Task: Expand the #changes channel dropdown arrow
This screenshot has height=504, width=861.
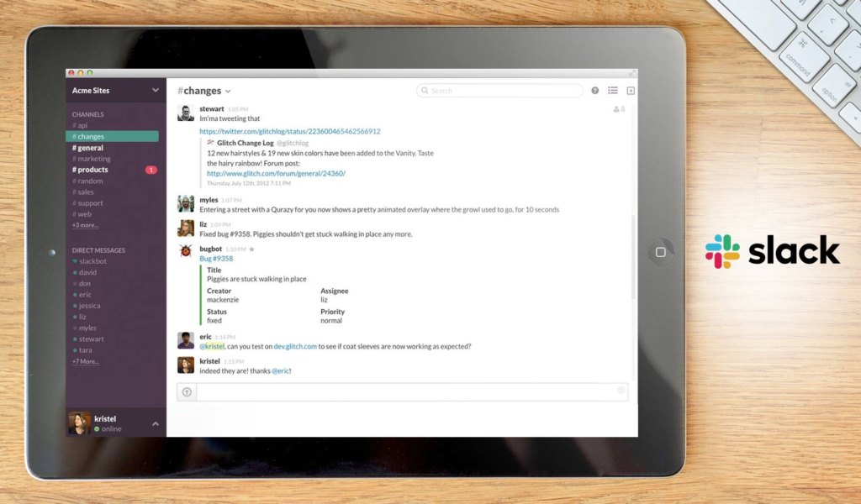Action: (228, 92)
